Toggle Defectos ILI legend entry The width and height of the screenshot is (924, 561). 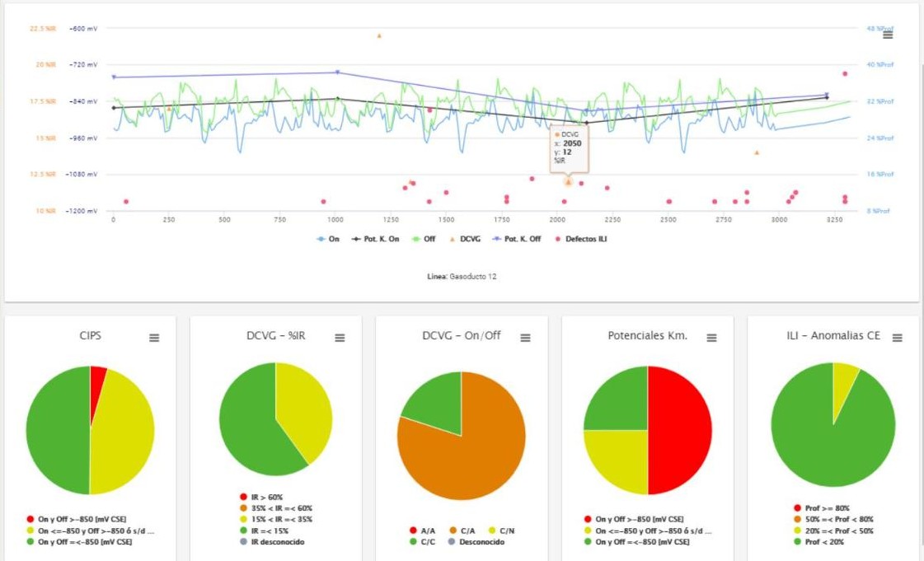point(581,239)
